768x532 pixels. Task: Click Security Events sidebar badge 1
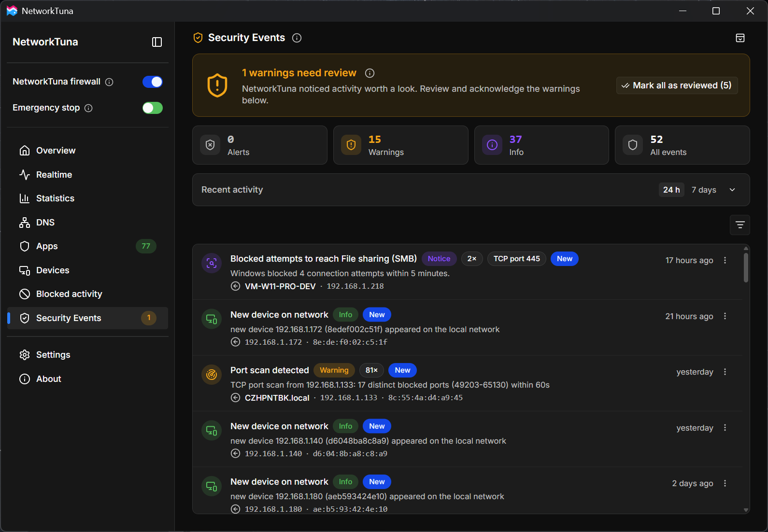[149, 318]
